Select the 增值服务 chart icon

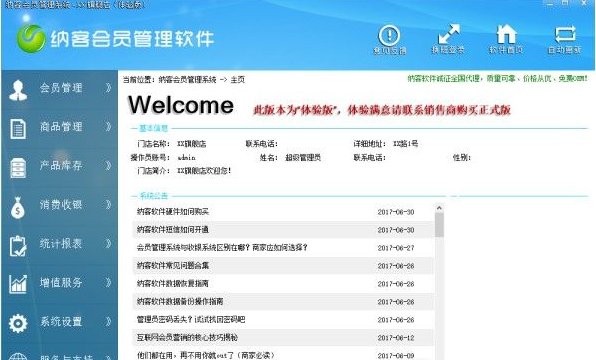[18, 284]
